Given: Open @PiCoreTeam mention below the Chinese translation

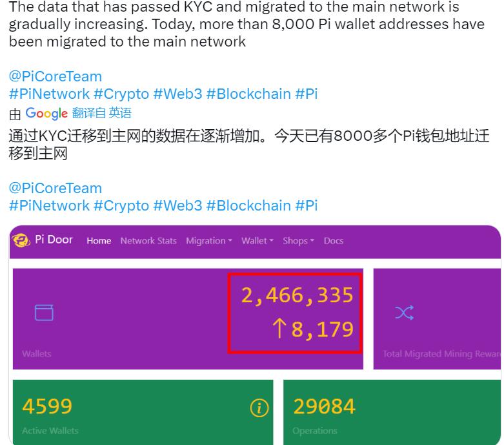Looking at the screenshot, I should [x=55, y=189].
